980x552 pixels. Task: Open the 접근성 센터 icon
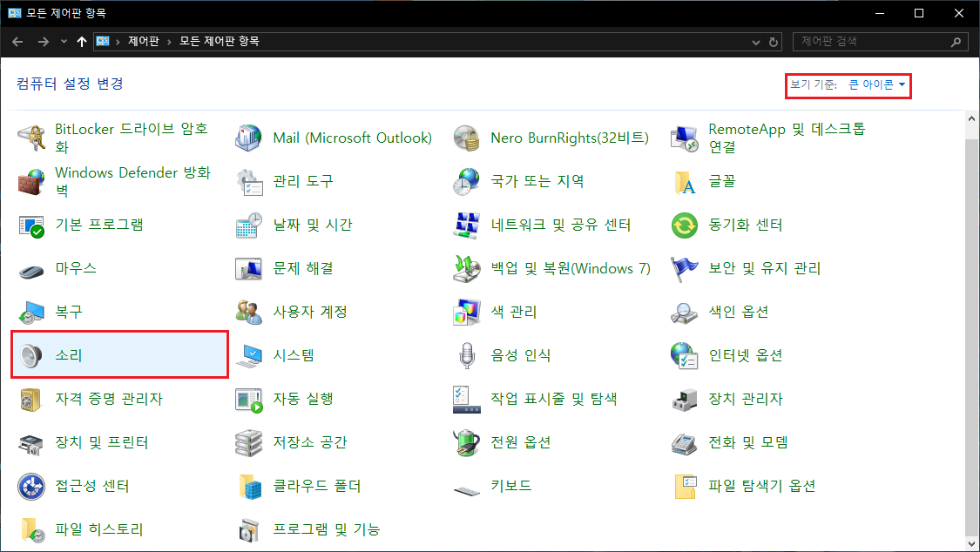click(32, 486)
